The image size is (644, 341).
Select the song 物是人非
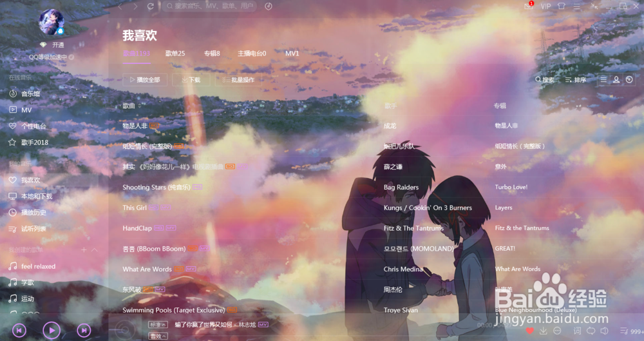[135, 126]
